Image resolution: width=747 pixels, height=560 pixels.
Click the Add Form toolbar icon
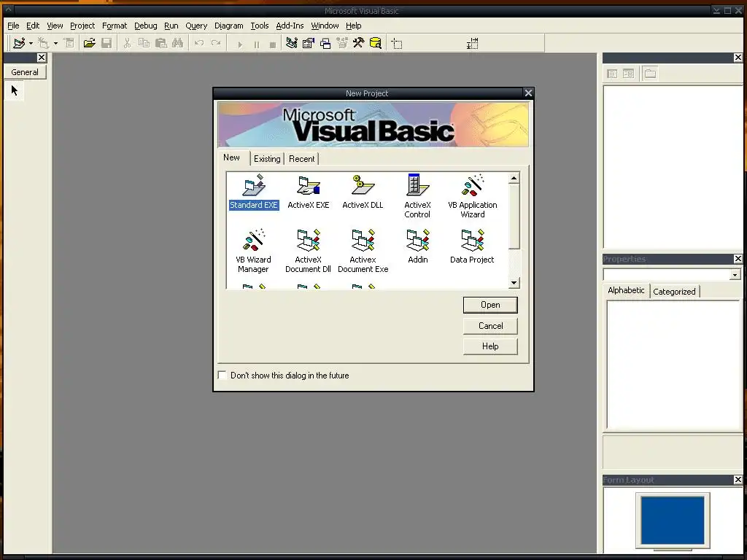[x=43, y=43]
